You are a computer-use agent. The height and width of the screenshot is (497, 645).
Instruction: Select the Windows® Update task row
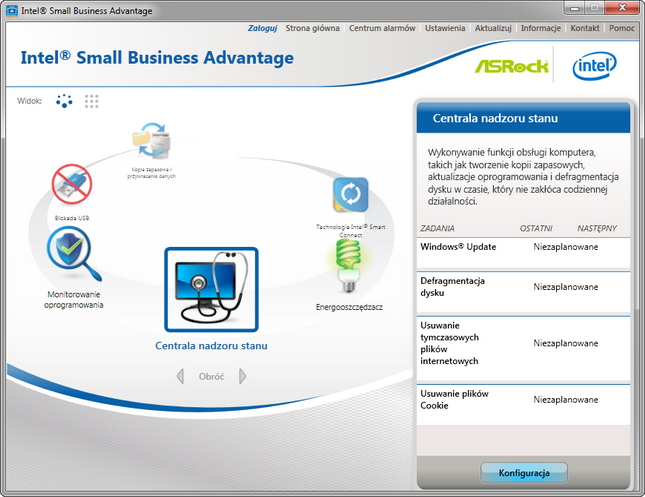pos(523,253)
